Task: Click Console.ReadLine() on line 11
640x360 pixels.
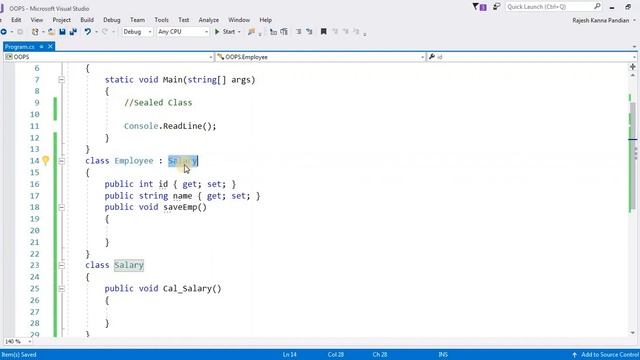Action: 170,126
